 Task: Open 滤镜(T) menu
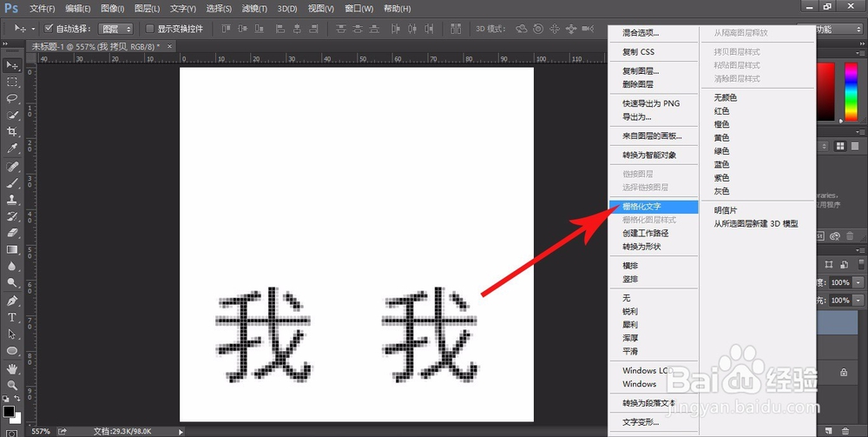tap(254, 9)
